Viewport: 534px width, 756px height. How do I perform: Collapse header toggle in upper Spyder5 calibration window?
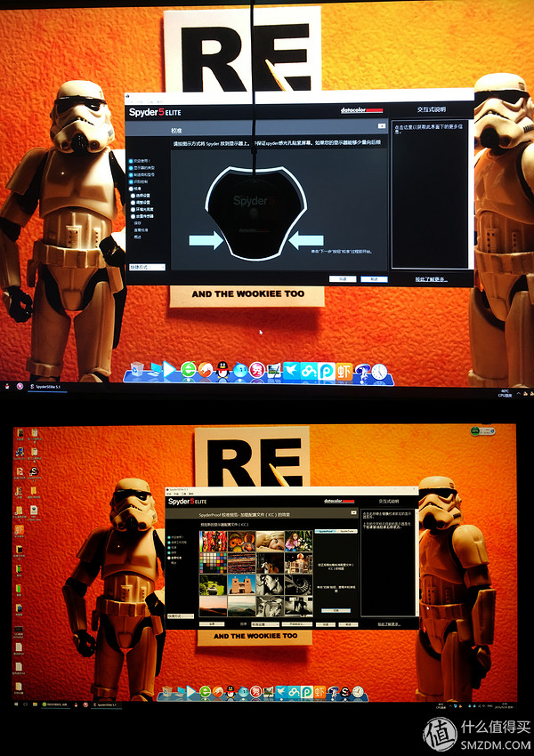382,125
